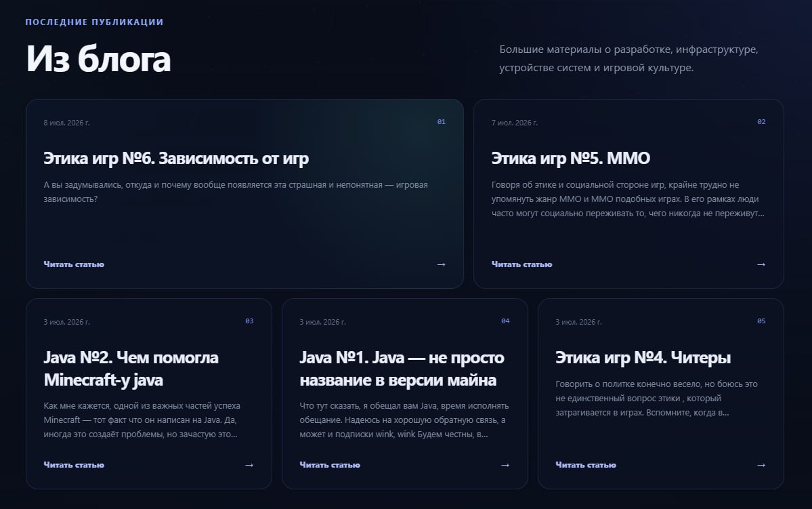Click the 01 number badge

coord(441,122)
